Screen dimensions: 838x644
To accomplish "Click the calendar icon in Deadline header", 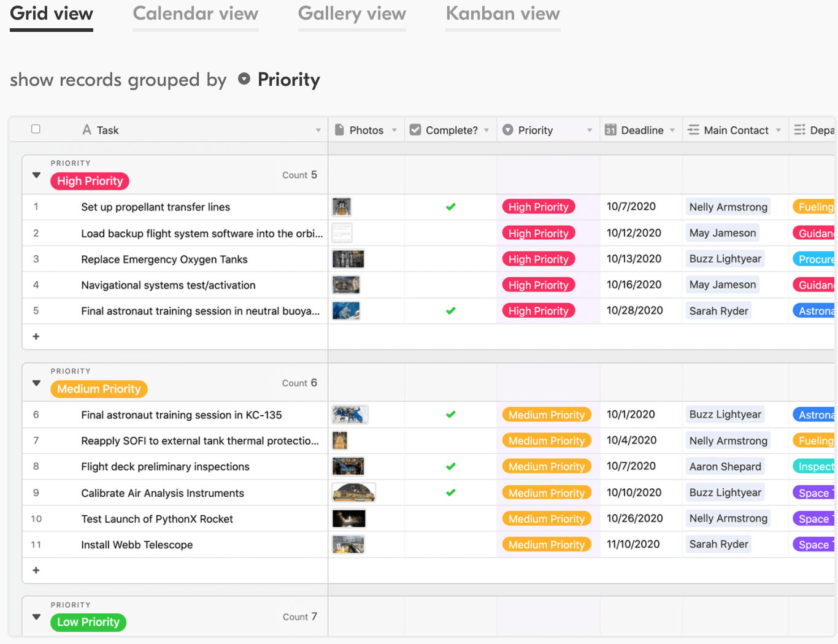I will (x=610, y=130).
